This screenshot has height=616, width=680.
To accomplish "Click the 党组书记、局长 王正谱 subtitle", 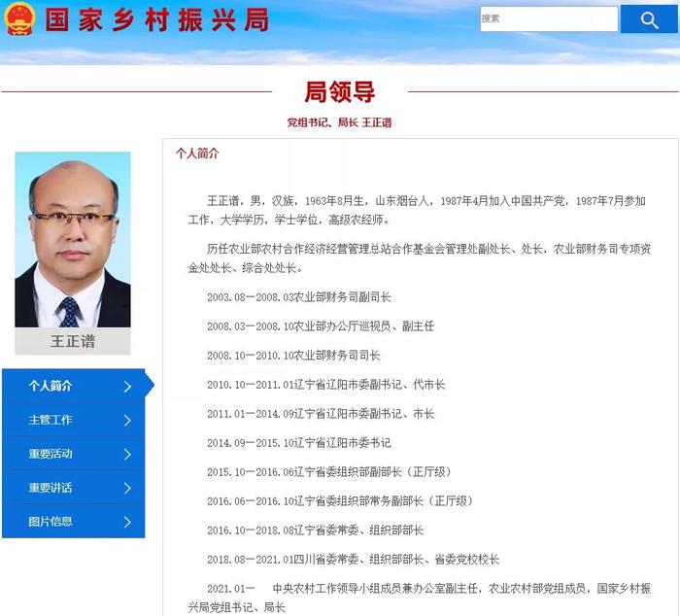I will coord(340,122).
